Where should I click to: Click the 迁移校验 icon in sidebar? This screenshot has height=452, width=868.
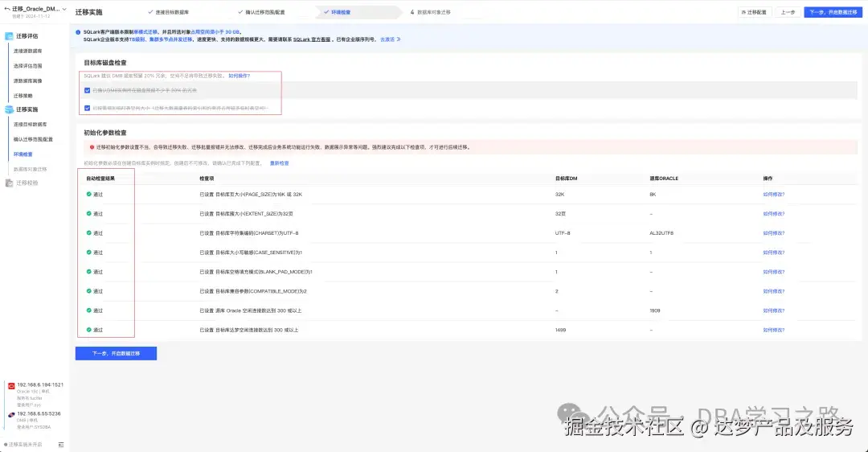tap(9, 183)
